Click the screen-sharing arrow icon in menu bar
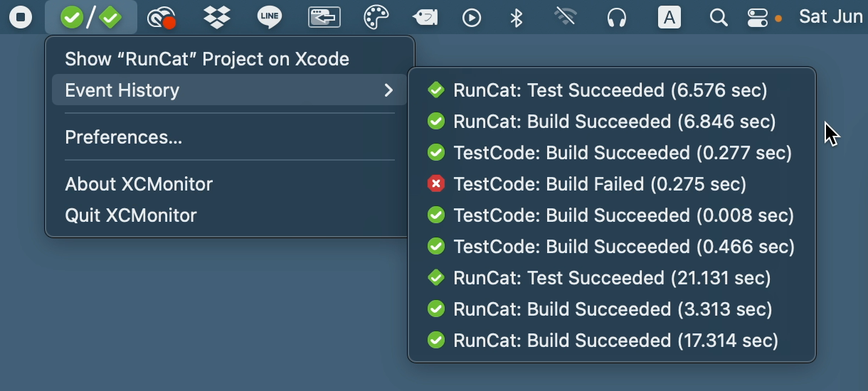 click(324, 17)
